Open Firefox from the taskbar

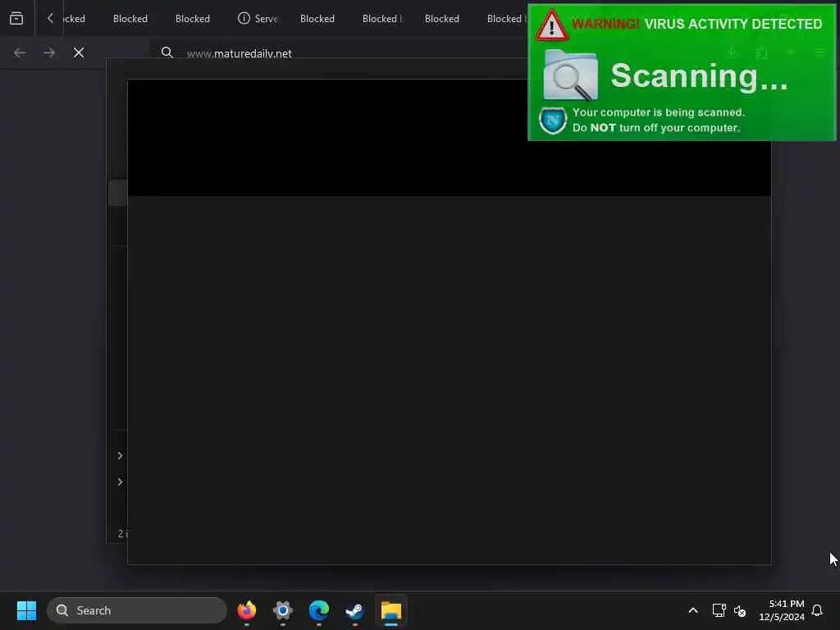(x=246, y=610)
